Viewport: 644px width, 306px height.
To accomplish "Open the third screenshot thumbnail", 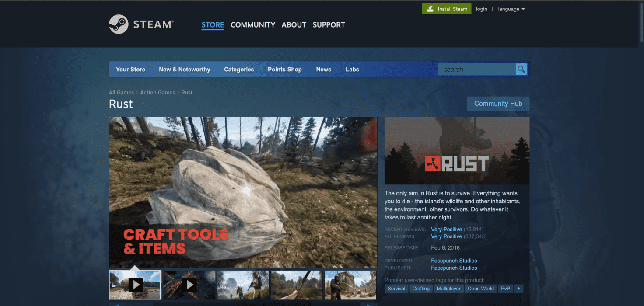I will [x=243, y=285].
